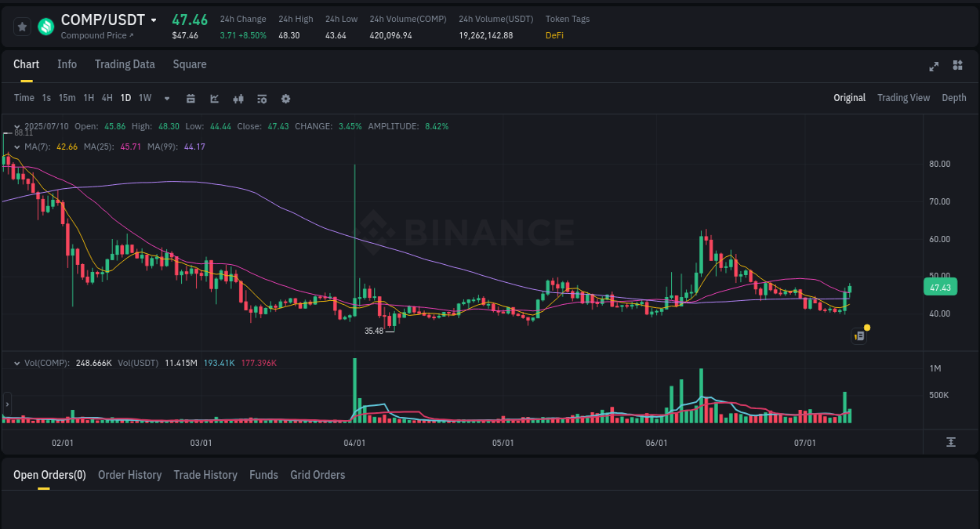Open the chart notes icon with yellow dot

pos(858,335)
